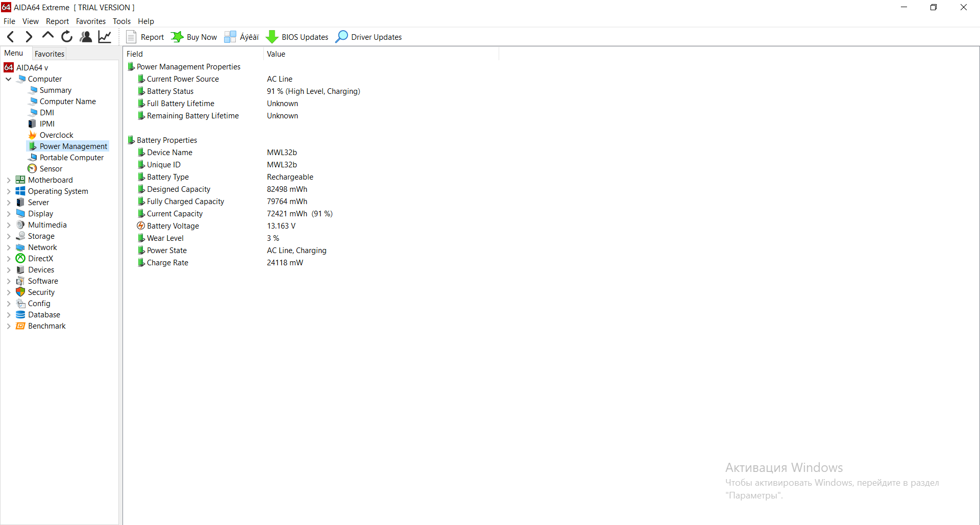
Task: Click the Battery Properties group header
Action: pyautogui.click(x=162, y=140)
